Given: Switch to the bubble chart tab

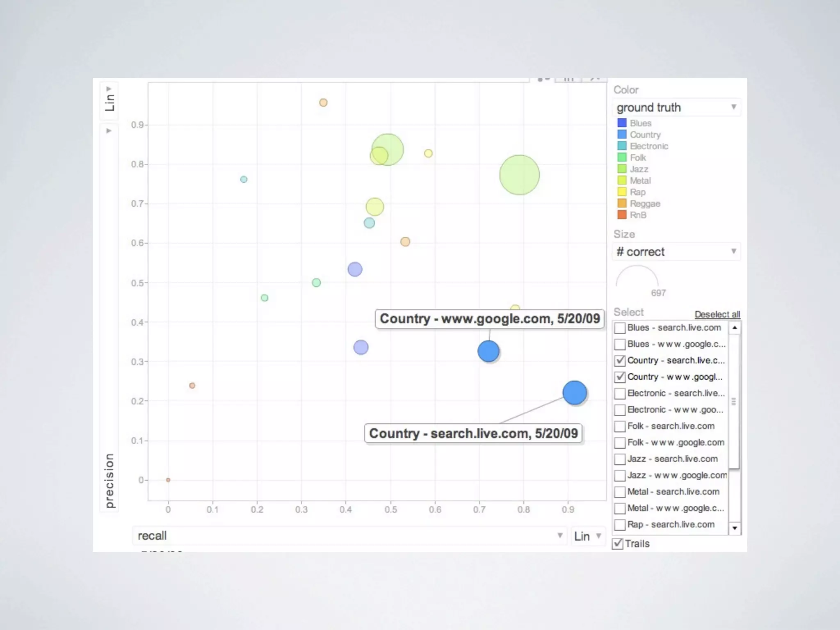Looking at the screenshot, I should tap(544, 80).
